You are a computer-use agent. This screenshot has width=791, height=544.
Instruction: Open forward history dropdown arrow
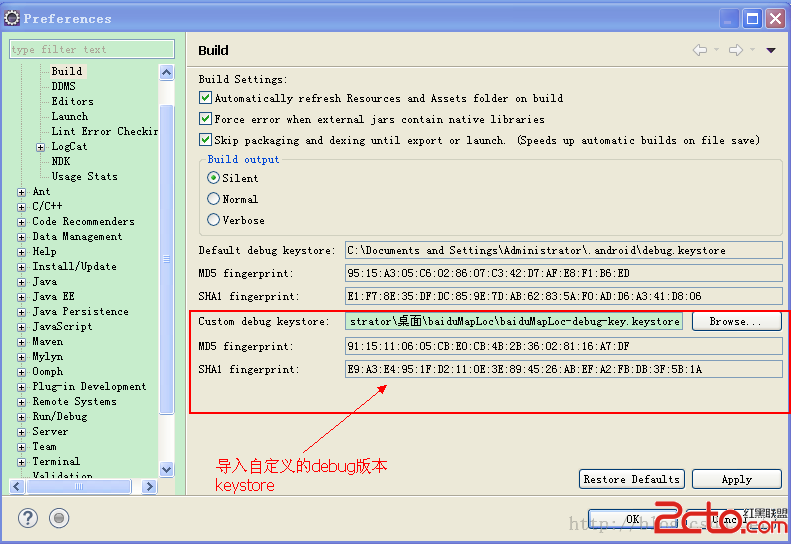(752, 49)
